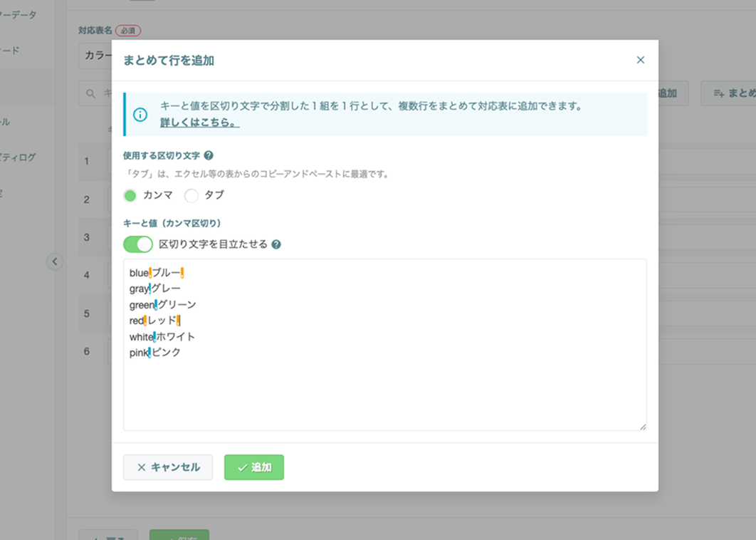Click help icon next to 使用する区切り文字
The height and width of the screenshot is (540, 756).
click(209, 155)
